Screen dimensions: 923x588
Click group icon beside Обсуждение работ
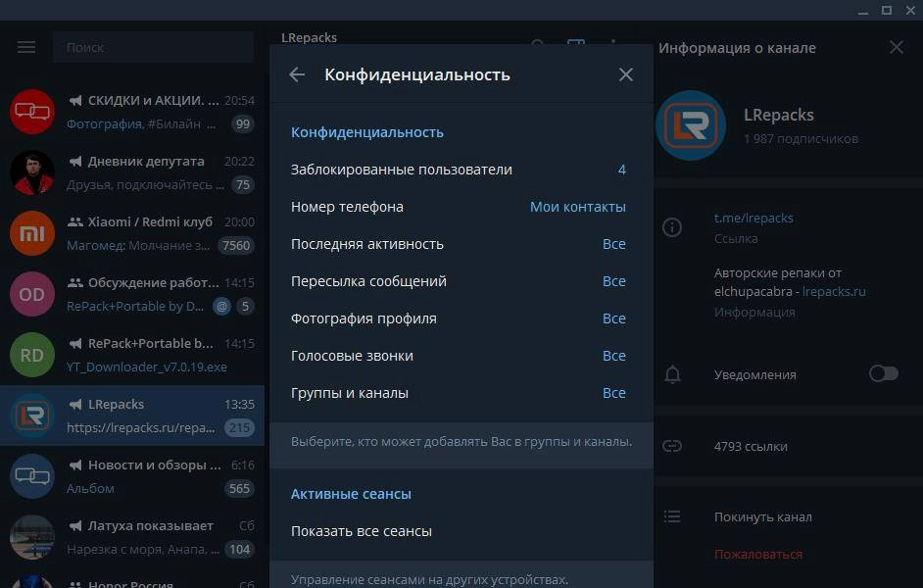tap(75, 282)
